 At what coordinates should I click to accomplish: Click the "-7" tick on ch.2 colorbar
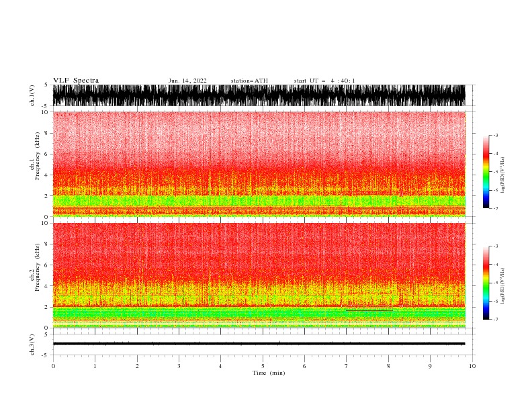pyautogui.click(x=496, y=319)
